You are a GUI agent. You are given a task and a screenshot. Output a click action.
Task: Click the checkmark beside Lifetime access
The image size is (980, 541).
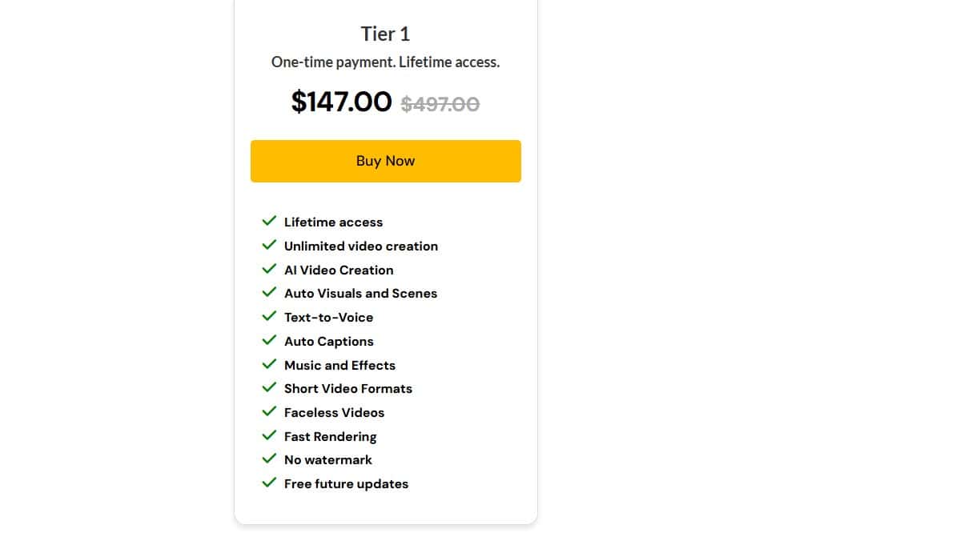click(270, 221)
